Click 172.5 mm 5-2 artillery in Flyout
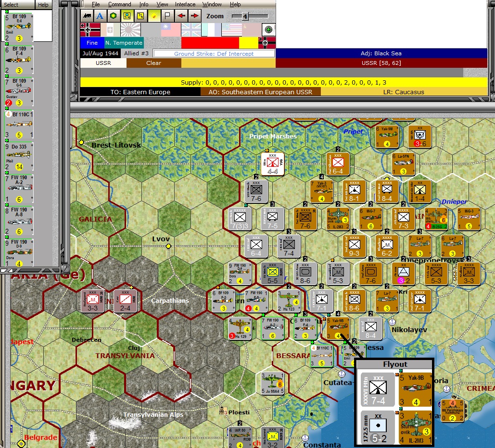Image resolution: width=495 pixels, height=448 pixels. [378, 428]
